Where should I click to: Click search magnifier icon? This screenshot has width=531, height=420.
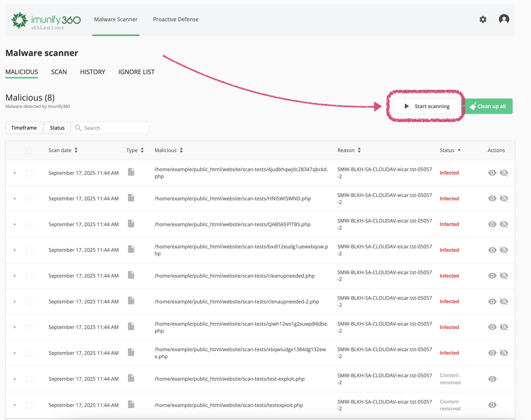pos(78,128)
